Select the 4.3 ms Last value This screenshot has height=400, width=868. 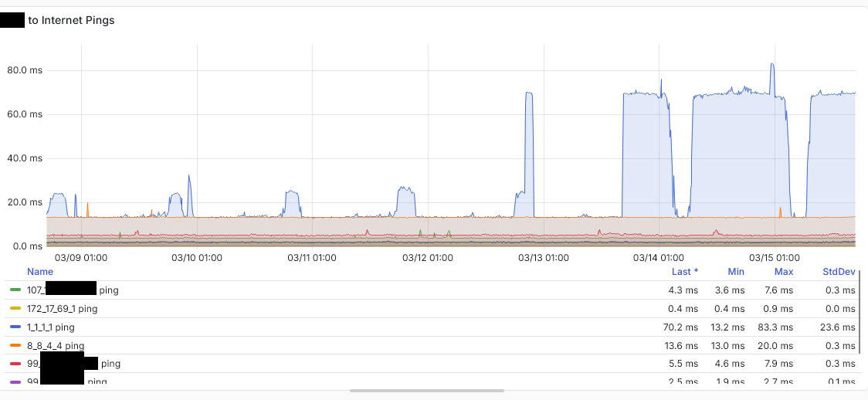tap(683, 290)
